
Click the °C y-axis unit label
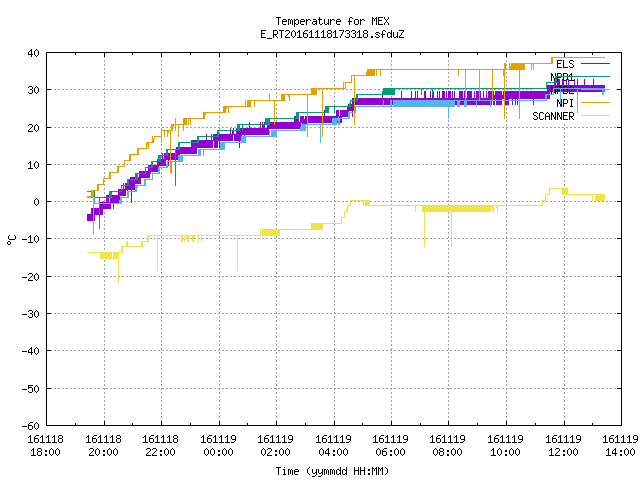click(x=11, y=239)
